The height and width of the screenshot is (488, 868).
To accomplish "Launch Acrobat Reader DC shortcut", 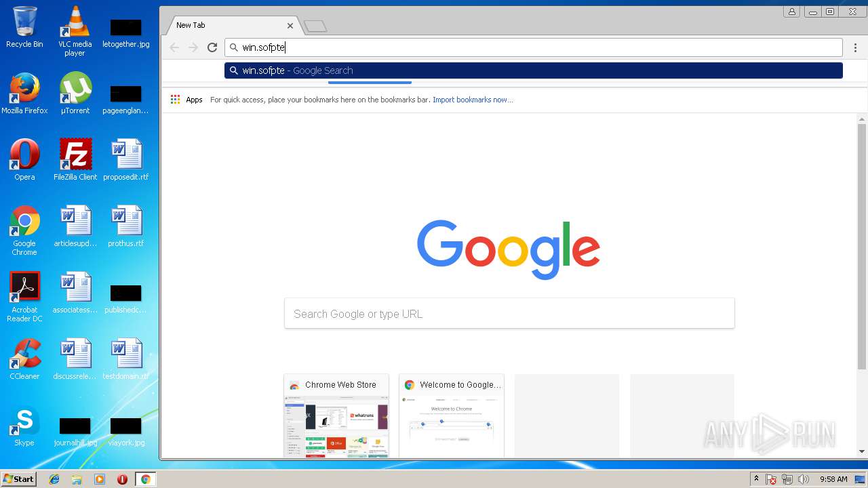I will [x=24, y=297].
